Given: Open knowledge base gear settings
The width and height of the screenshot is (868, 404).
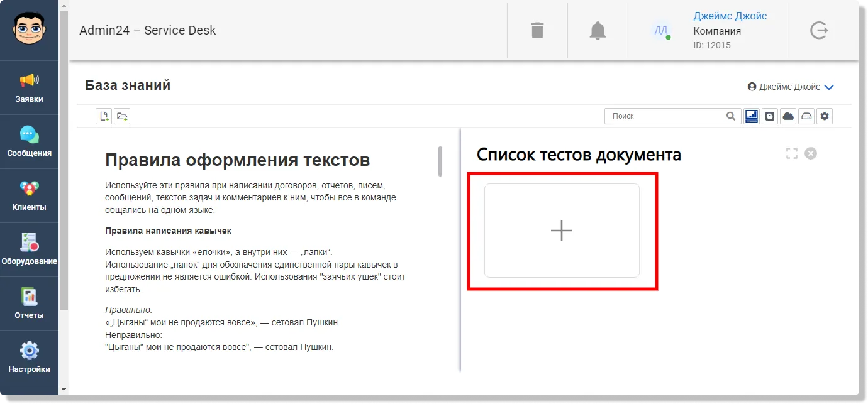Looking at the screenshot, I should tap(825, 116).
